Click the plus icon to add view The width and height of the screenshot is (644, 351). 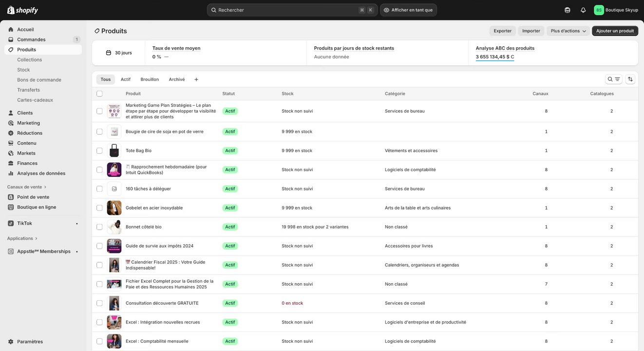coord(196,79)
